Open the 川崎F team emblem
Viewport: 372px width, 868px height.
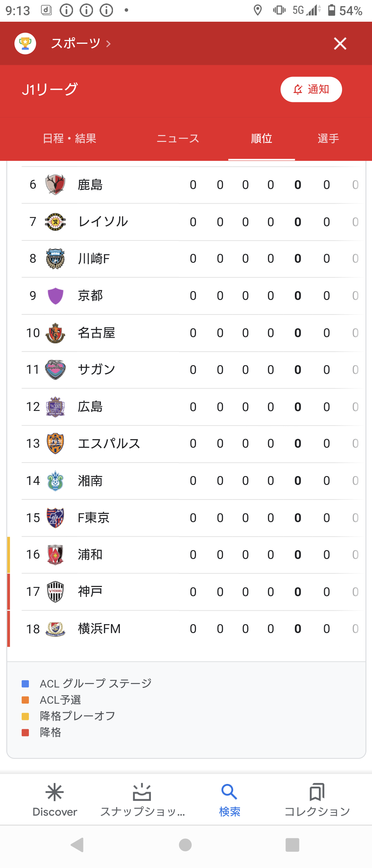pos(55,258)
